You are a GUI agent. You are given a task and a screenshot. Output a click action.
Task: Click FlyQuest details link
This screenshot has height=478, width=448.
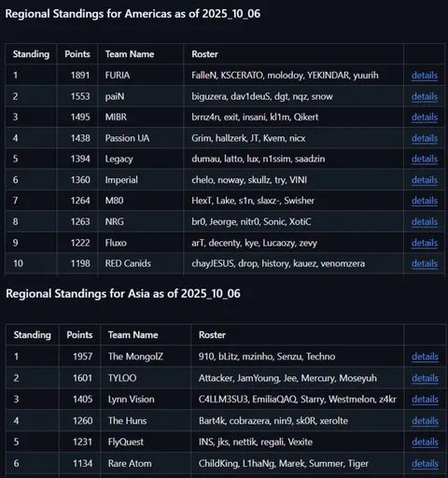[x=425, y=442]
